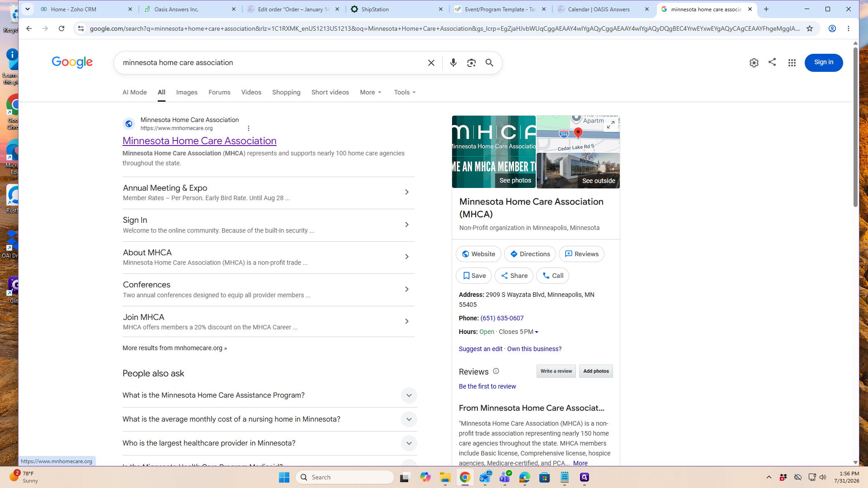The height and width of the screenshot is (488, 868).
Task: Close the Oasis Answers Inc. tab
Action: point(234,9)
